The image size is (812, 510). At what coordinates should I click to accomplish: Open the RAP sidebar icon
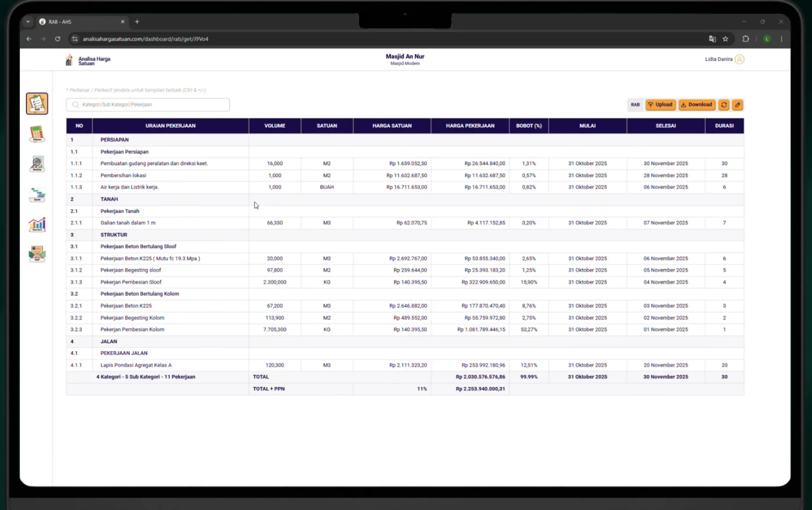coord(37,254)
